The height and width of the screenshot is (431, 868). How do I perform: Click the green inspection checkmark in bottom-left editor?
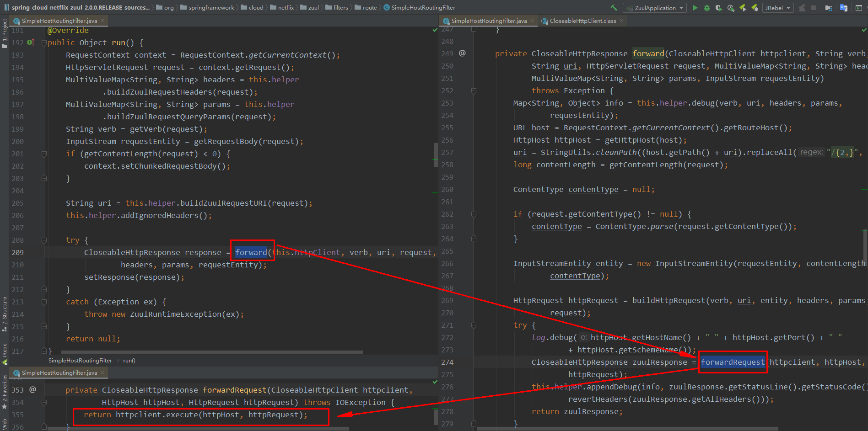coord(435,382)
